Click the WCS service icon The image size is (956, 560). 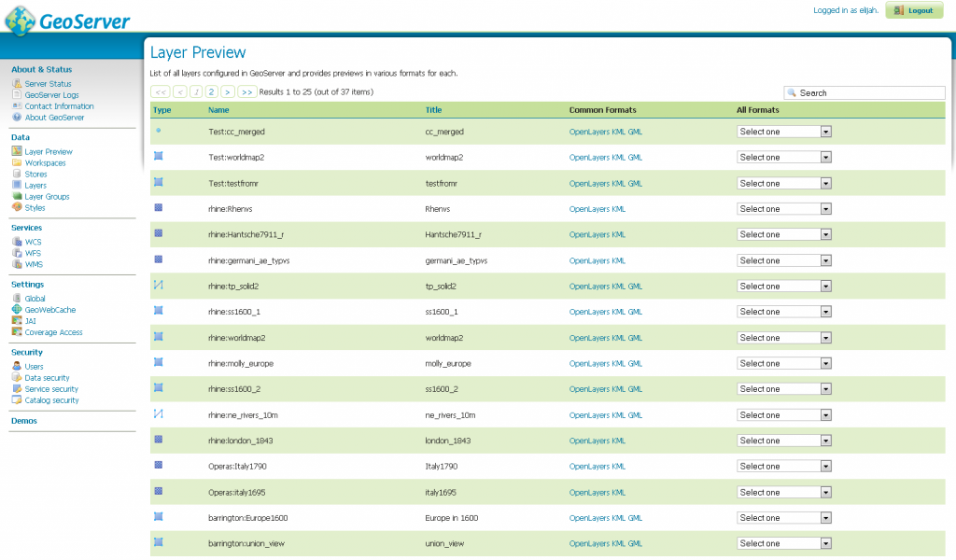(17, 242)
